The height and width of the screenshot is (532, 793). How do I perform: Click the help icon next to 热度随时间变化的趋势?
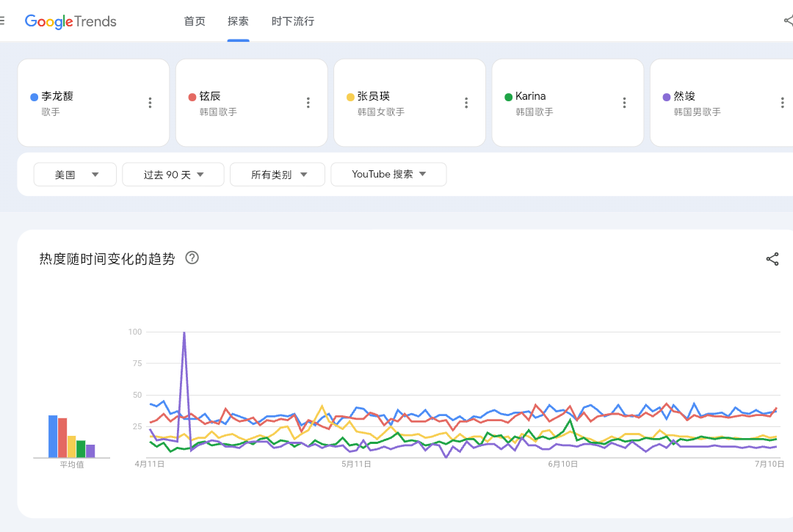pos(192,258)
